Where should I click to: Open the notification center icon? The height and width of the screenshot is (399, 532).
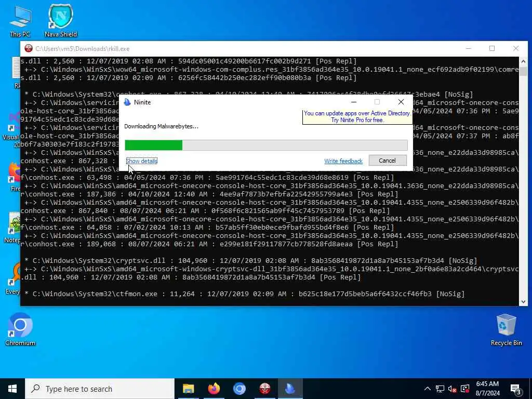[x=515, y=389]
